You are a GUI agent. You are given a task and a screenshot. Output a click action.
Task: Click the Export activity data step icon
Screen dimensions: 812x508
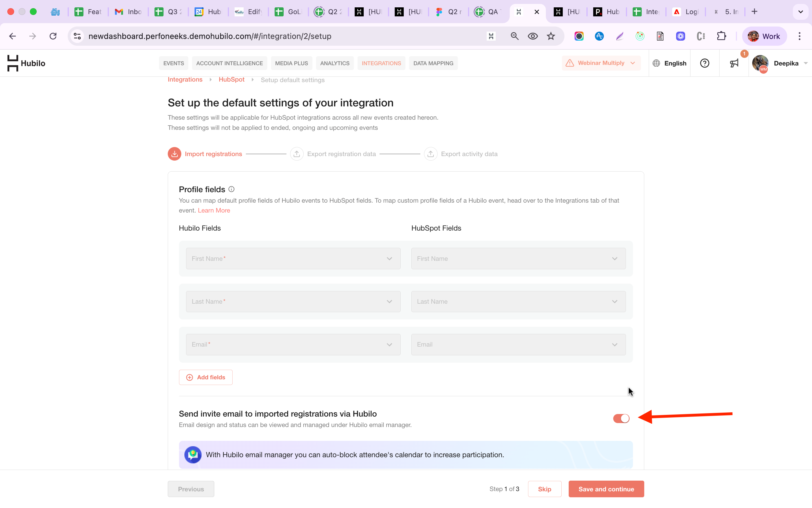point(431,154)
